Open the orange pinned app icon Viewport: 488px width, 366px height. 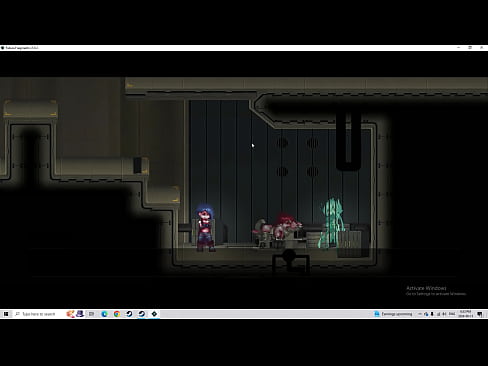[x=70, y=314]
